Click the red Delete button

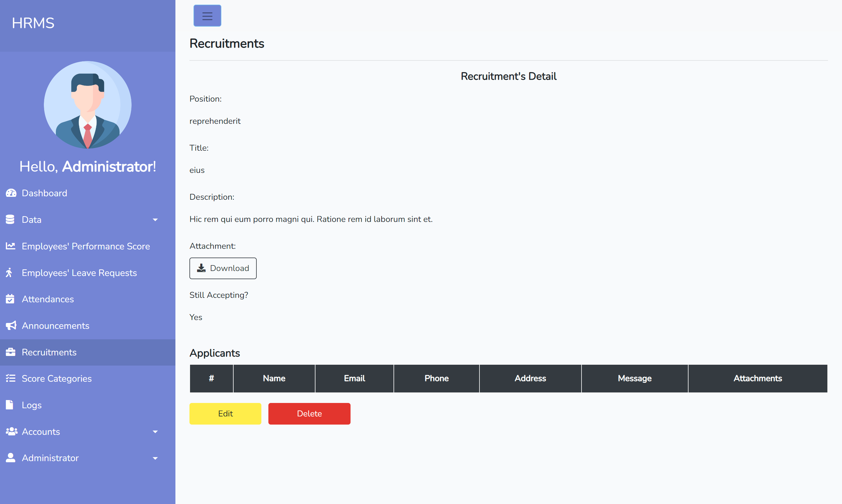click(309, 414)
